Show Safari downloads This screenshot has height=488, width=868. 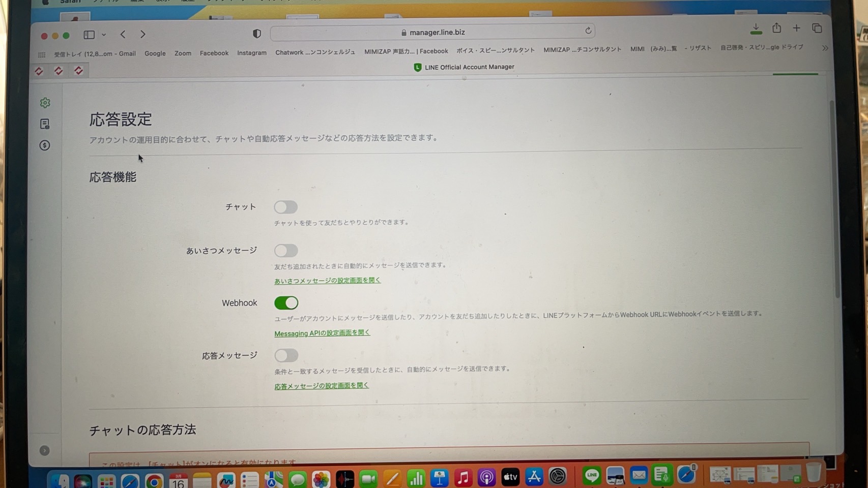[x=756, y=29]
